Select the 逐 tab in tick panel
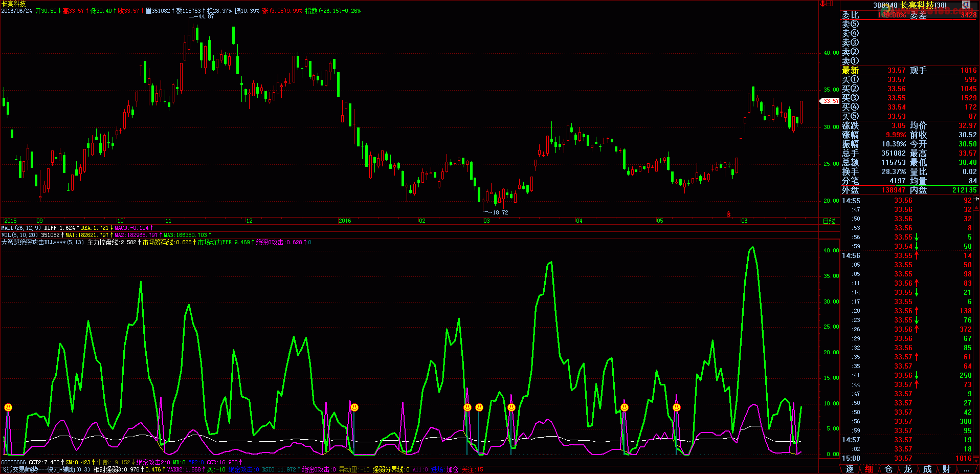 coord(850,469)
